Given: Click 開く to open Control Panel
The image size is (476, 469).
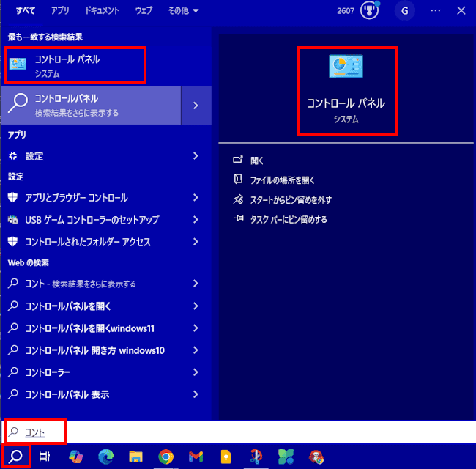Looking at the screenshot, I should (257, 160).
